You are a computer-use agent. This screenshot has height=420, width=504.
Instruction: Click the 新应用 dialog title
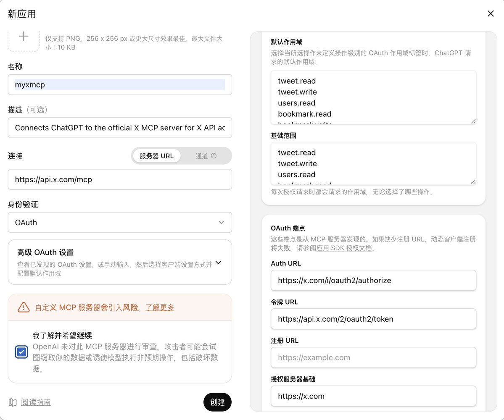point(22,14)
